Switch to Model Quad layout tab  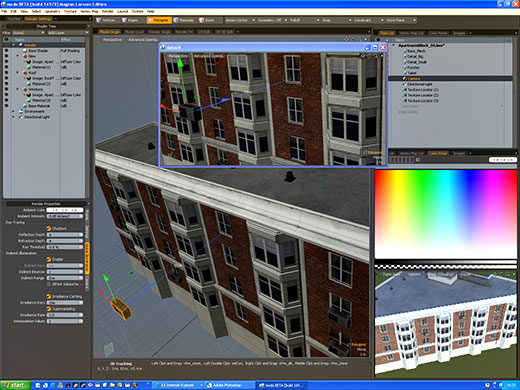point(134,32)
